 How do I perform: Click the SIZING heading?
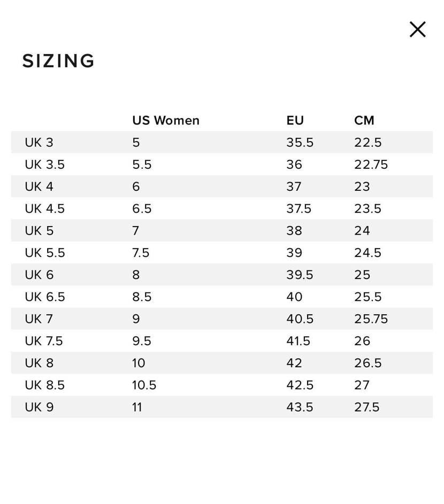pyautogui.click(x=58, y=61)
